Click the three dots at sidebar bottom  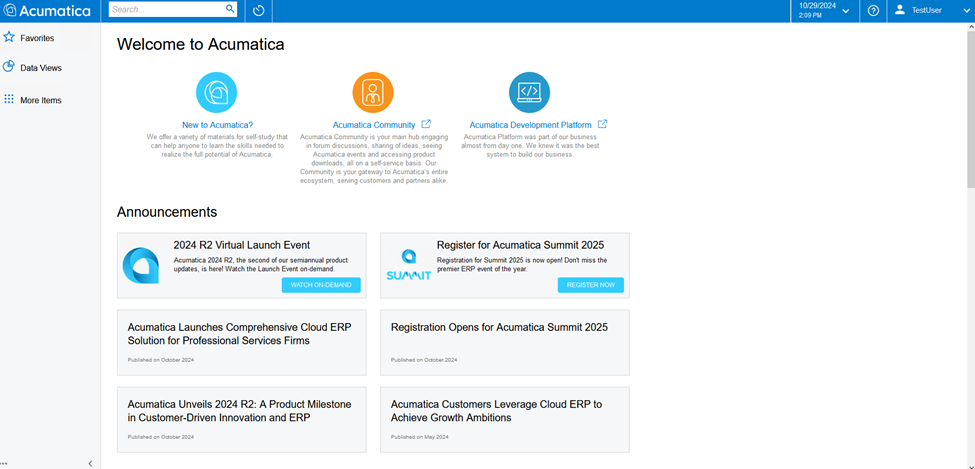(4, 463)
